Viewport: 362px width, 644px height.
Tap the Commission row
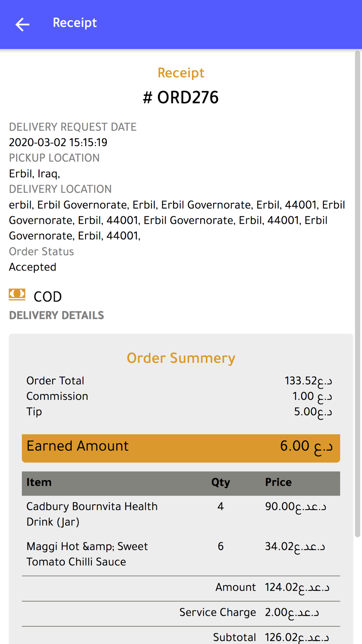(179, 396)
